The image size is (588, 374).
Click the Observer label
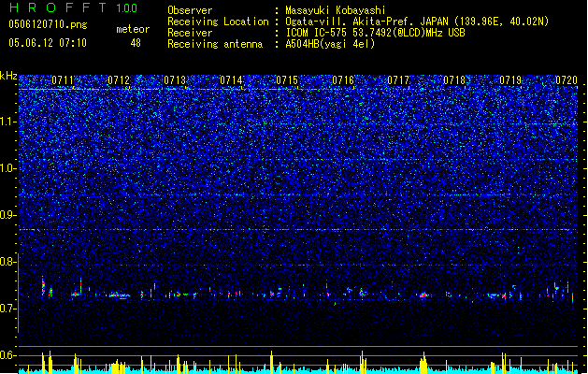point(190,10)
